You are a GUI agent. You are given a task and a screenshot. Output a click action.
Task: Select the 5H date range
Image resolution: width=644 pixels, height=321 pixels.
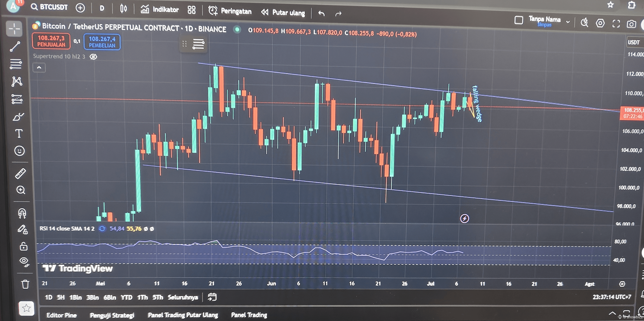point(60,297)
